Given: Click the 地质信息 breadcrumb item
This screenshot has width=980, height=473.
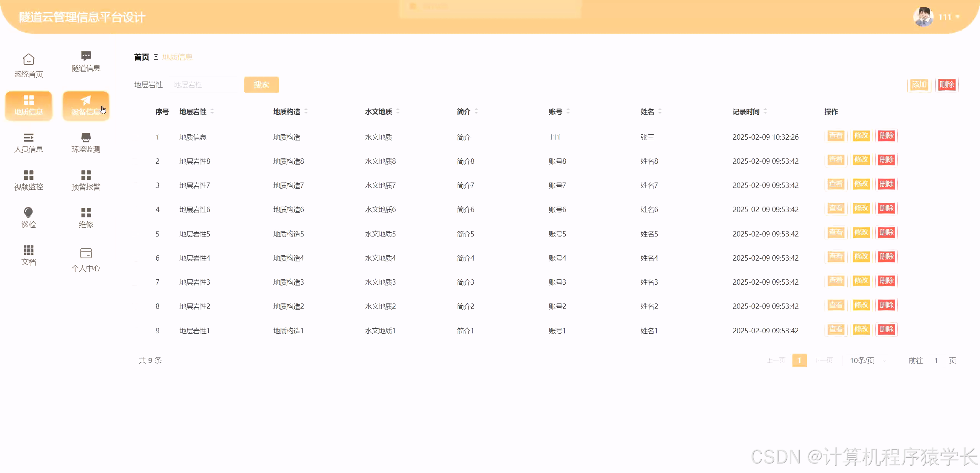Looking at the screenshot, I should coord(177,57).
